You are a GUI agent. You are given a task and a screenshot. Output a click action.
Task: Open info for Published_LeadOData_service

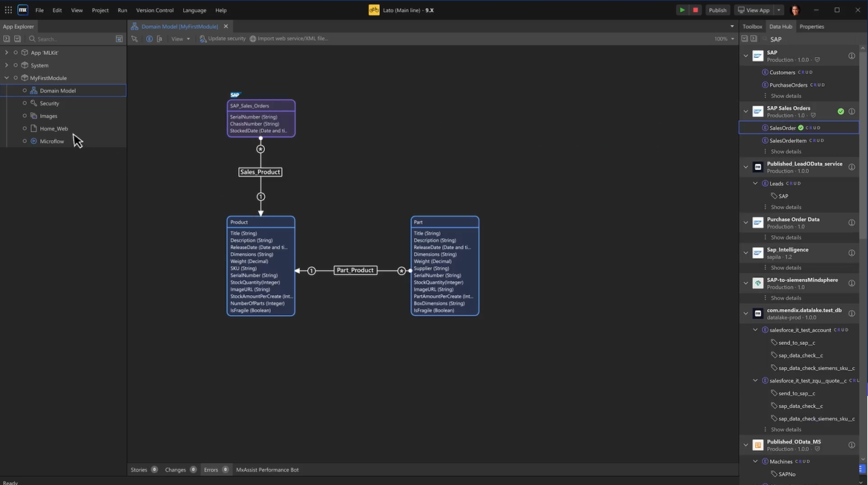852,167
